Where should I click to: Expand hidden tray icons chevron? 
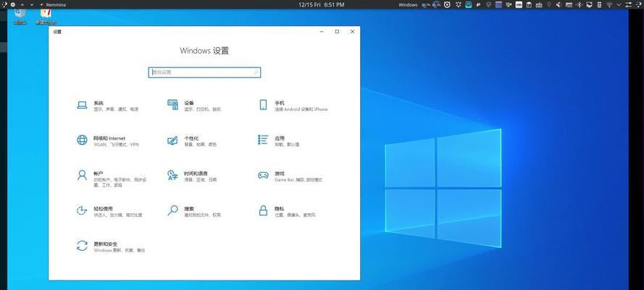619,4
